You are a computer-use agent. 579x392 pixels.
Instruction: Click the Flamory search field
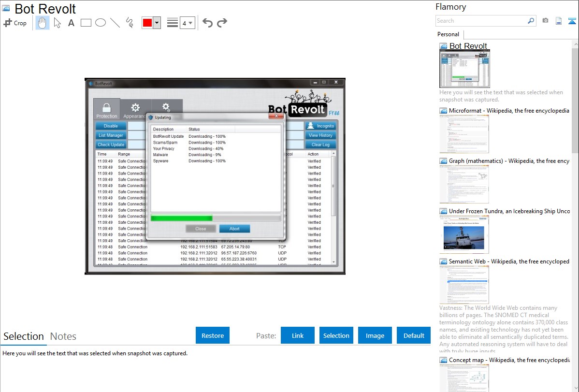click(481, 21)
